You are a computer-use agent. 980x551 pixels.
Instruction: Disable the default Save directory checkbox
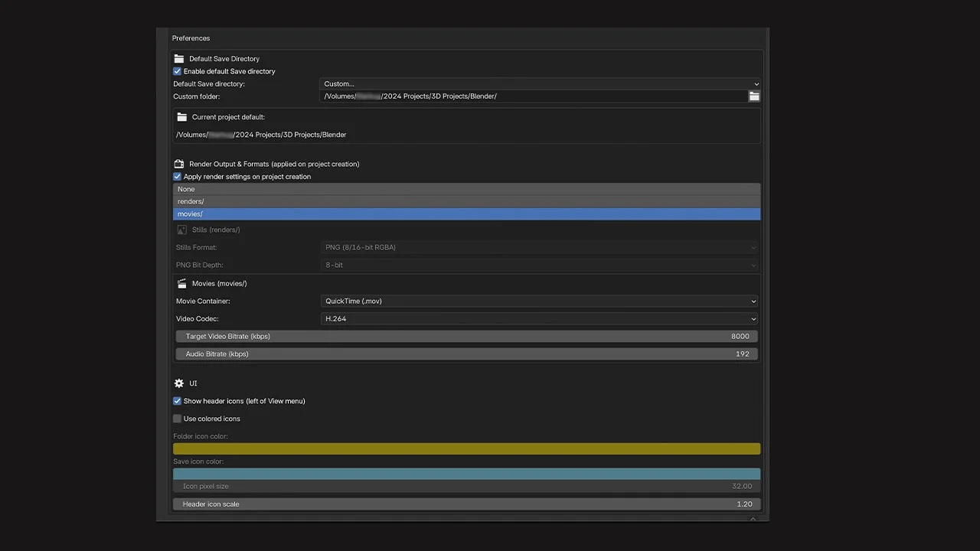pyautogui.click(x=177, y=70)
